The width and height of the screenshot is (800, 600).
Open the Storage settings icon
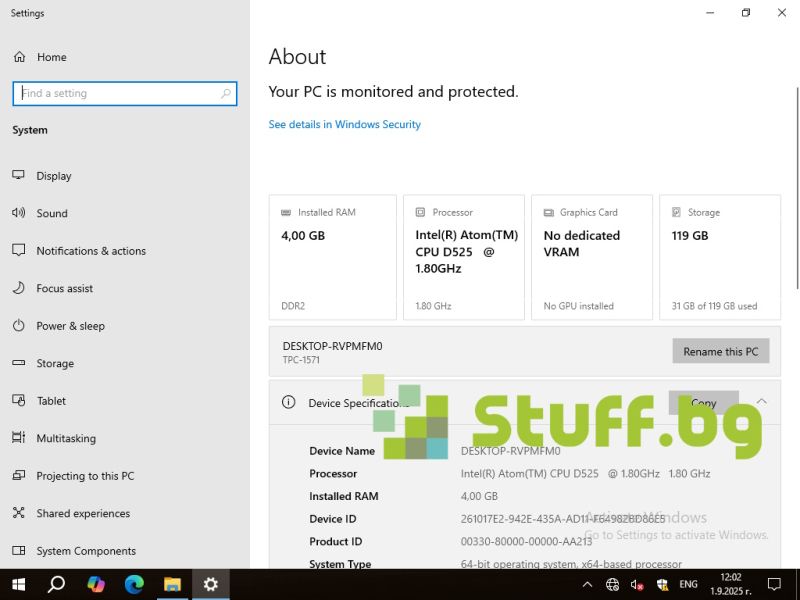pos(18,364)
